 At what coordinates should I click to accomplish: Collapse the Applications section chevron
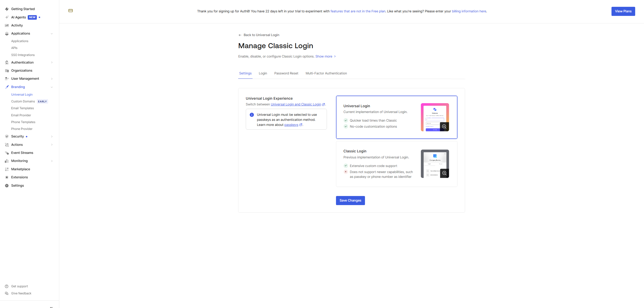52,34
